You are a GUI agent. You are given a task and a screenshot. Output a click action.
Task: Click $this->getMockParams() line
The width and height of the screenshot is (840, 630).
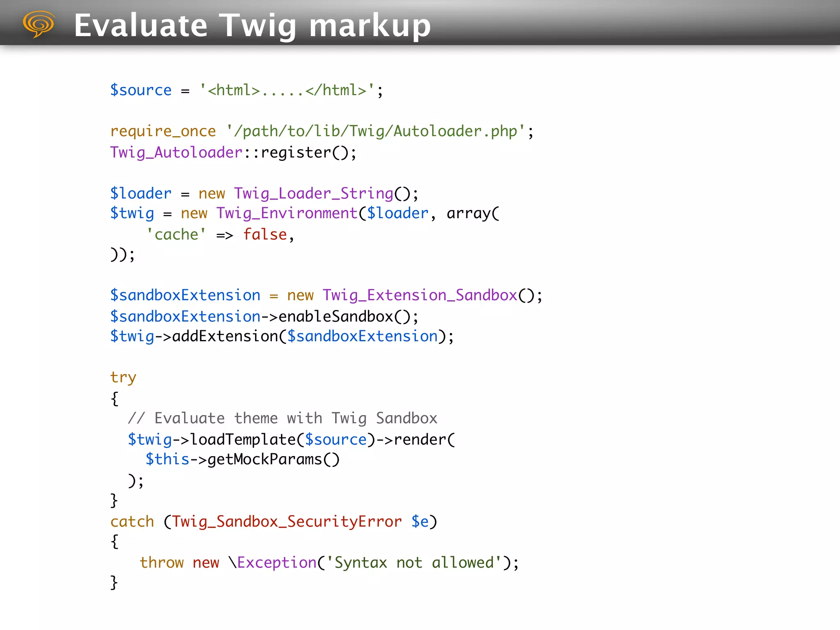(x=243, y=459)
